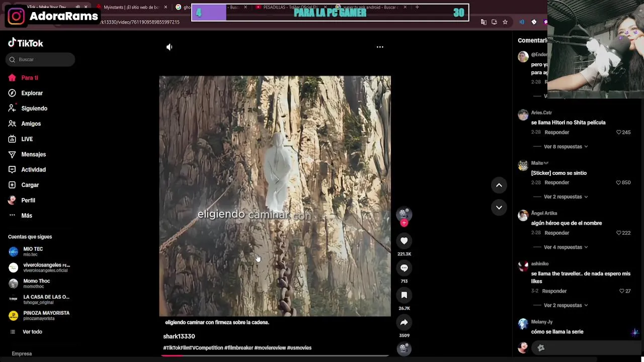Open the three-dot video options menu
644x362 pixels.
point(380,47)
